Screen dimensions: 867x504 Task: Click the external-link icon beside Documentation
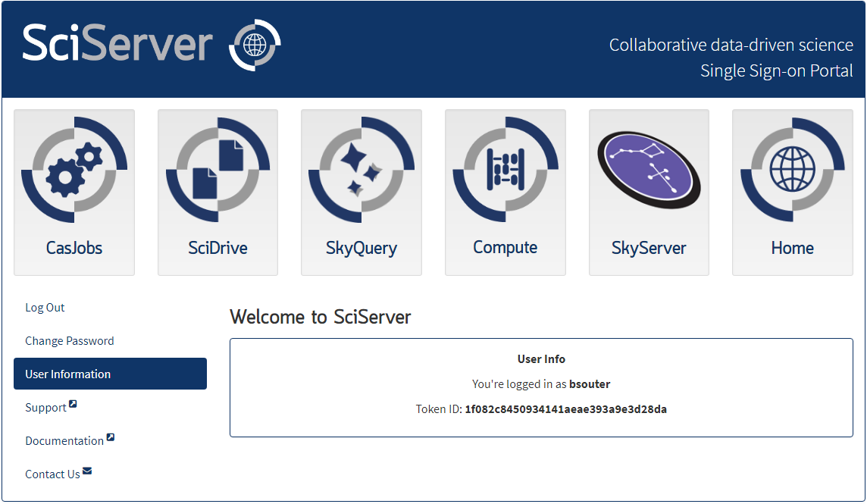point(111,437)
